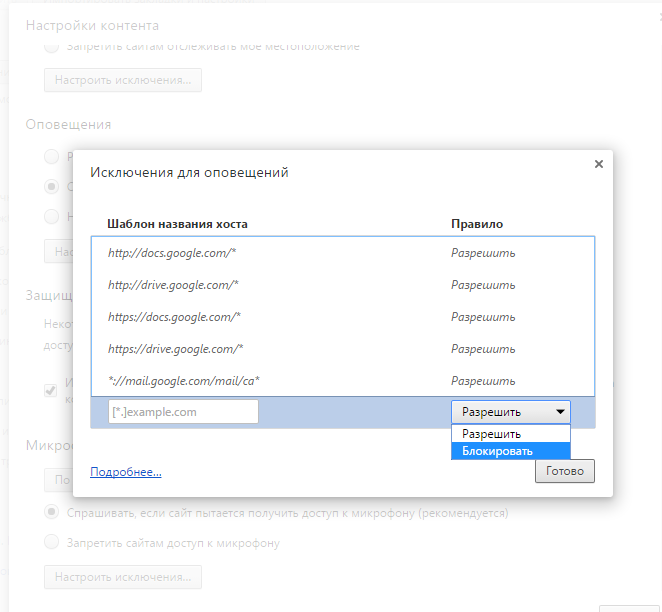Click the rule cell for mail.google.com exception
662x612 pixels.
(483, 381)
